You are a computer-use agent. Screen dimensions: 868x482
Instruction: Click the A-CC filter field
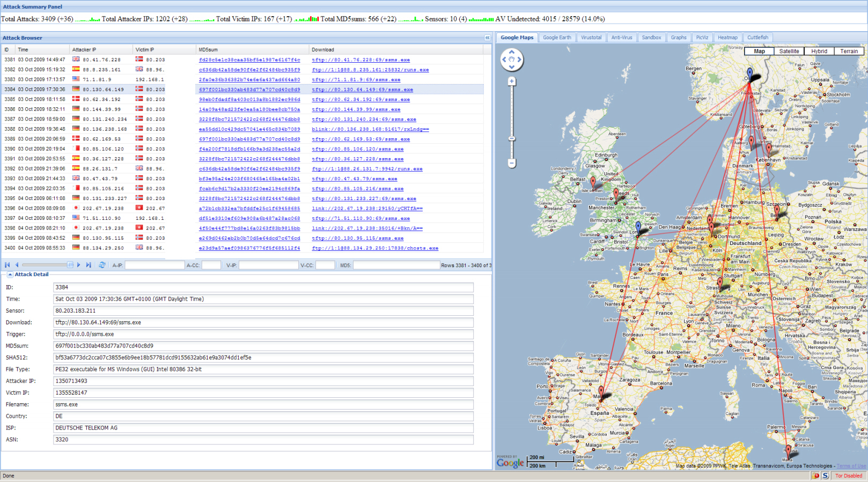click(211, 265)
